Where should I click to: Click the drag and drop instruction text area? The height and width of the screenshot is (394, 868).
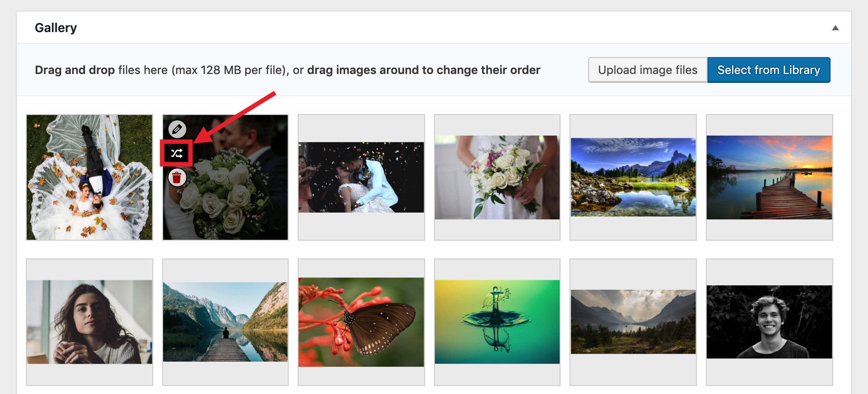[x=287, y=70]
